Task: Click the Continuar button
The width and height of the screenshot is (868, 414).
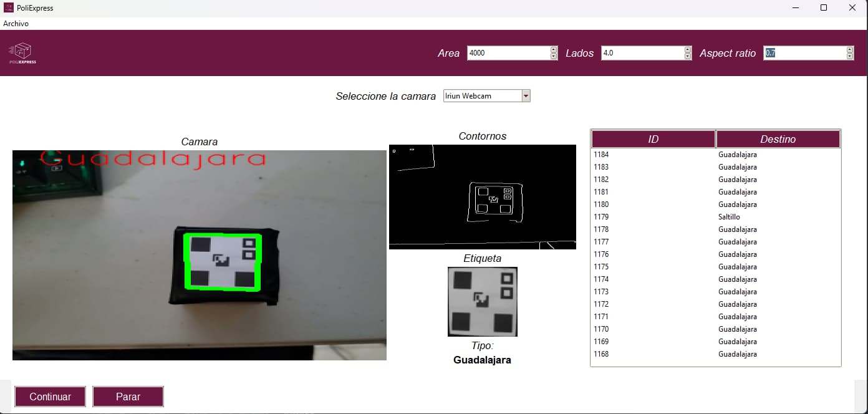Action: (50, 397)
